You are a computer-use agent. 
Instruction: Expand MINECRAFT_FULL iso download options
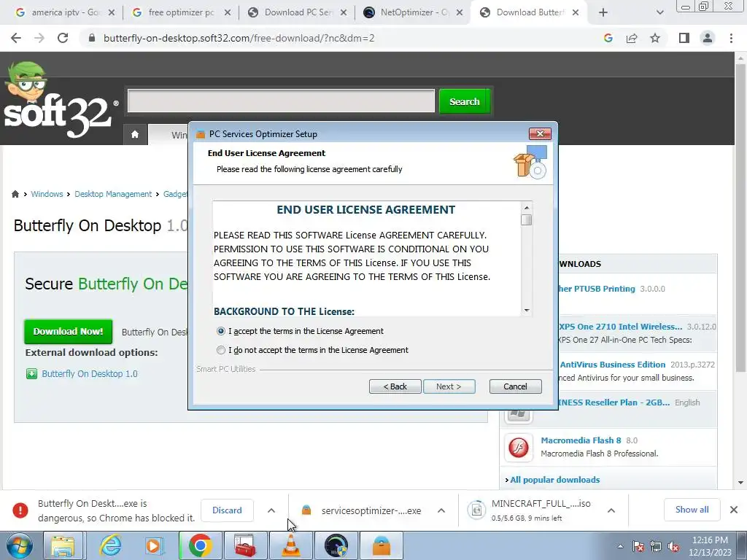[x=611, y=510]
